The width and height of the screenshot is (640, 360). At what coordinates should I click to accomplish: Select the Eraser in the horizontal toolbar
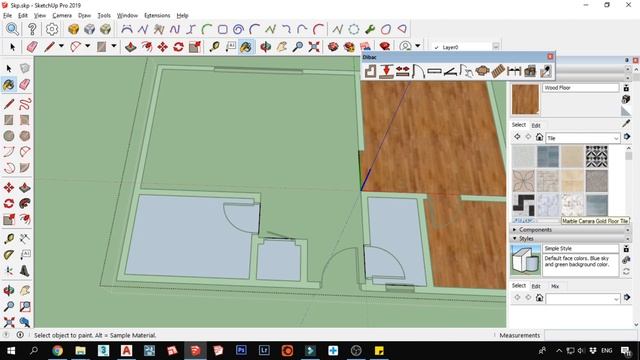pos(32,47)
